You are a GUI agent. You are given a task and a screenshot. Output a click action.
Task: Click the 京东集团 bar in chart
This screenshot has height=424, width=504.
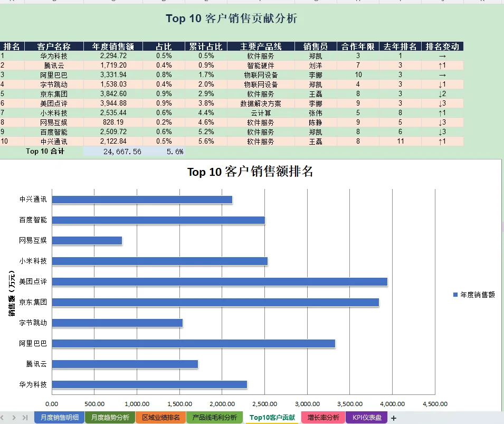[215, 303]
